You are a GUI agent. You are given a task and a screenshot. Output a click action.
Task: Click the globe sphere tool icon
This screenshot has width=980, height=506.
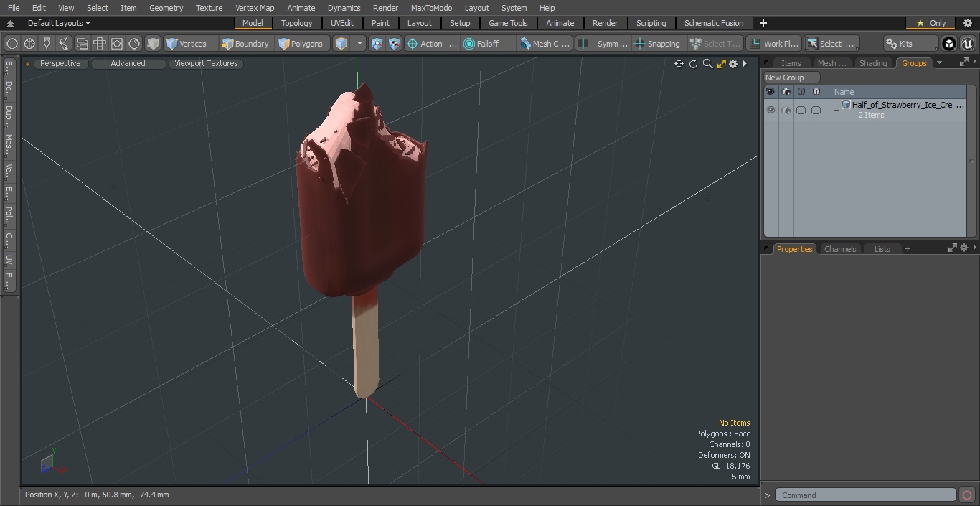[29, 44]
